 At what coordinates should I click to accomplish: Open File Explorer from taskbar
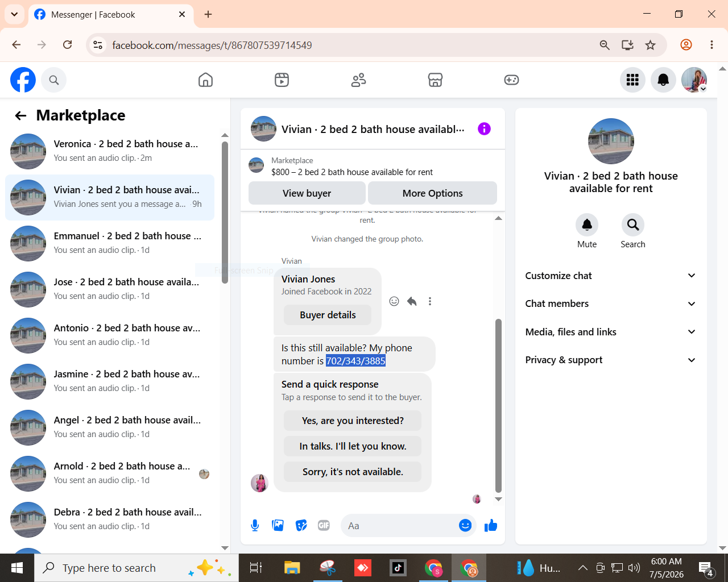pos(292,568)
